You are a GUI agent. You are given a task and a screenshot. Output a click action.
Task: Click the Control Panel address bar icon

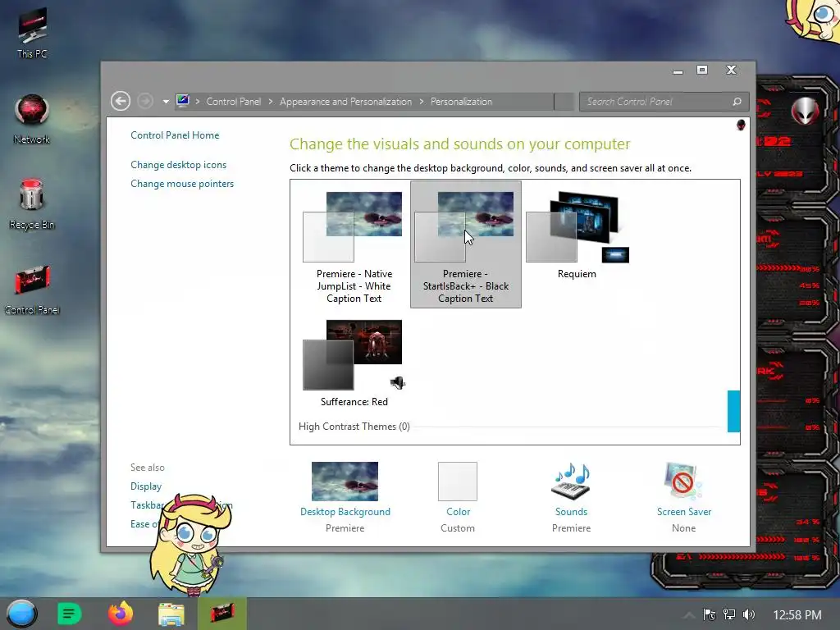183,101
